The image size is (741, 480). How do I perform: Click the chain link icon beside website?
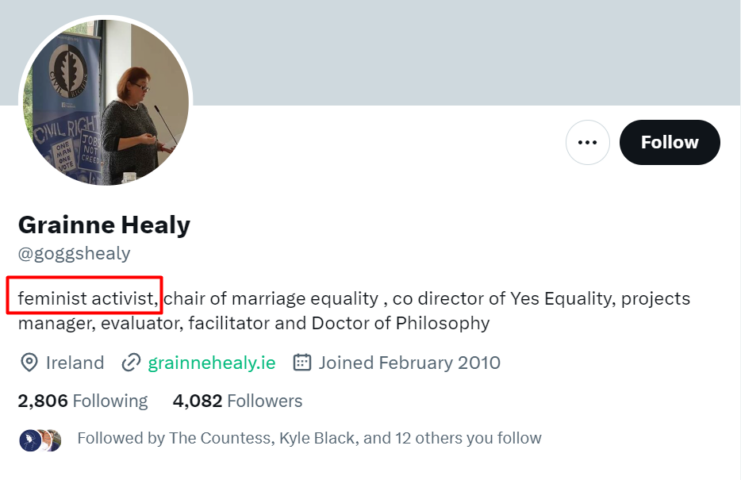[x=131, y=362]
